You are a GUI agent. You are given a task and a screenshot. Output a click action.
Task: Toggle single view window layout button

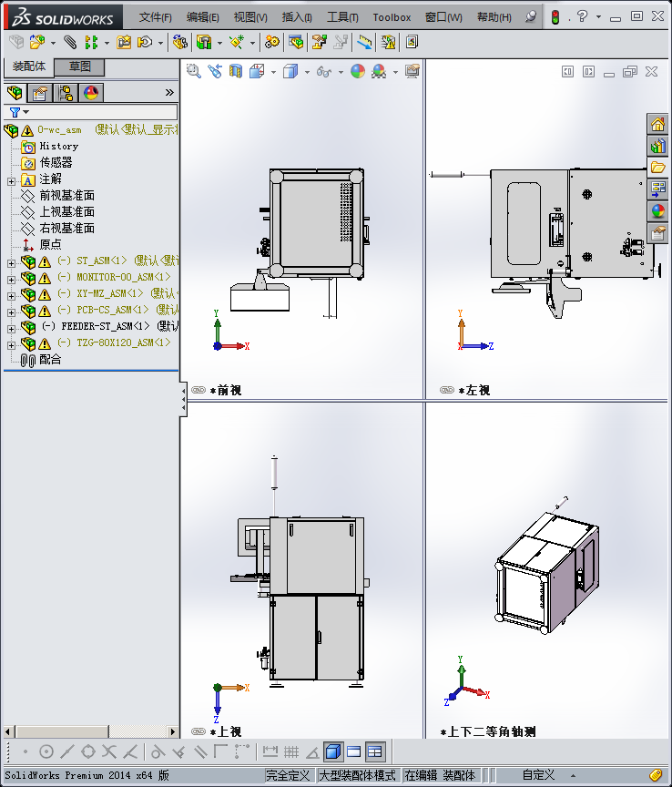click(354, 751)
